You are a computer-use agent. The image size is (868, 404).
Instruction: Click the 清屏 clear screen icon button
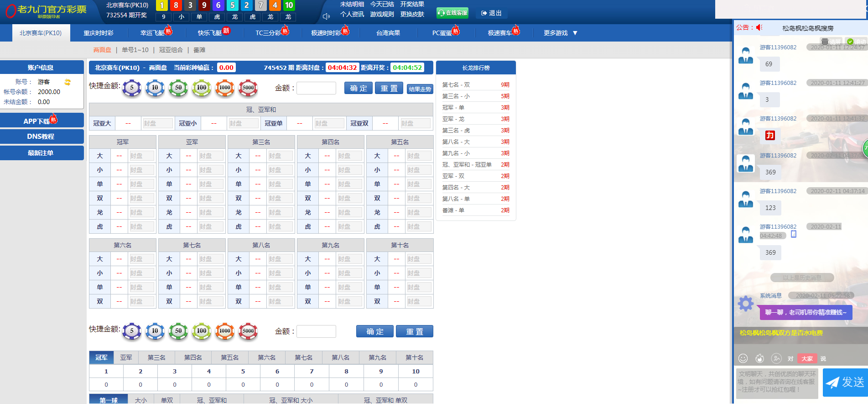[x=830, y=42]
